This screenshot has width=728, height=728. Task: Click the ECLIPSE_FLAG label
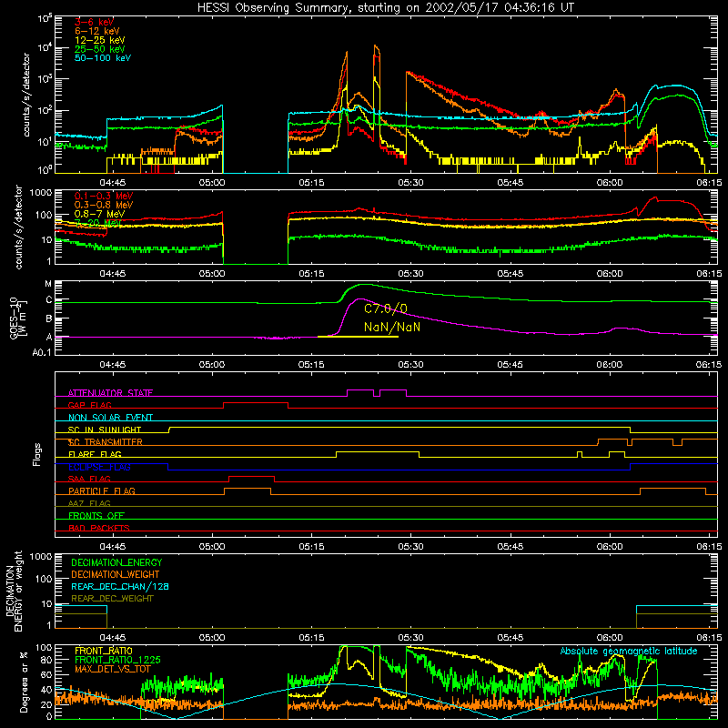pyautogui.click(x=99, y=467)
